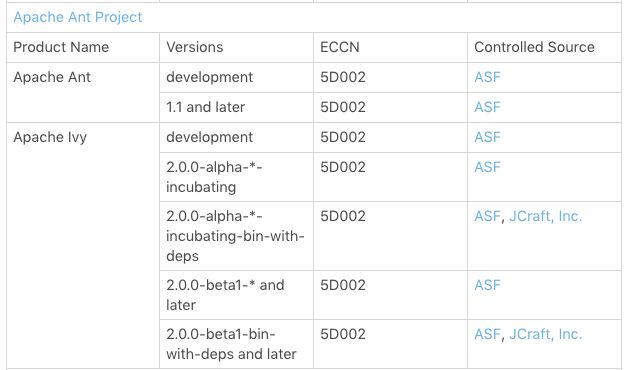
Task: Click 5D002 in the Ant development row
Action: pyautogui.click(x=343, y=77)
